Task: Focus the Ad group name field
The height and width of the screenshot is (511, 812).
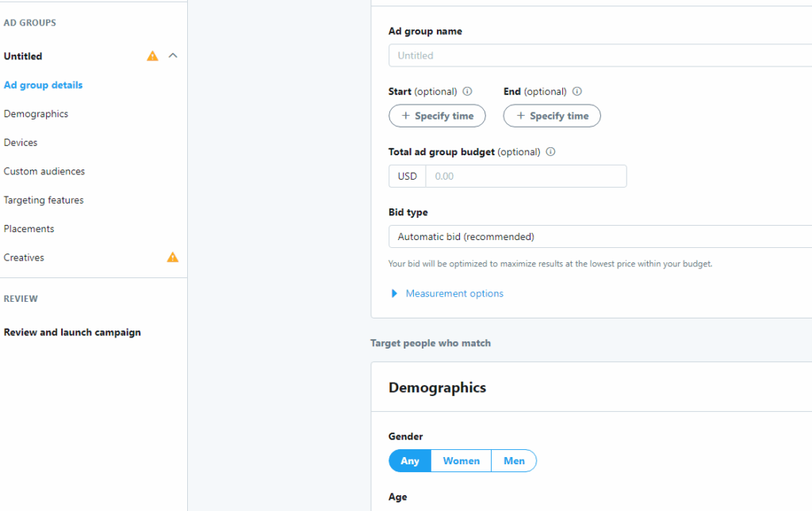Action: point(599,55)
